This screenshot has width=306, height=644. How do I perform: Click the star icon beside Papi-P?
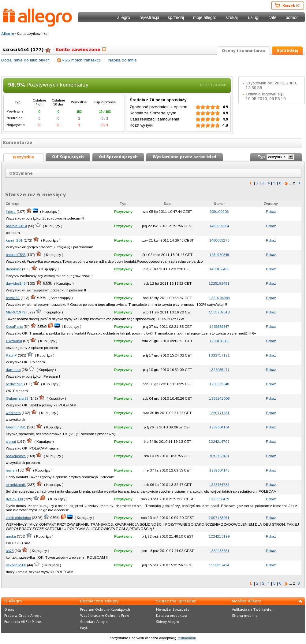(30, 354)
